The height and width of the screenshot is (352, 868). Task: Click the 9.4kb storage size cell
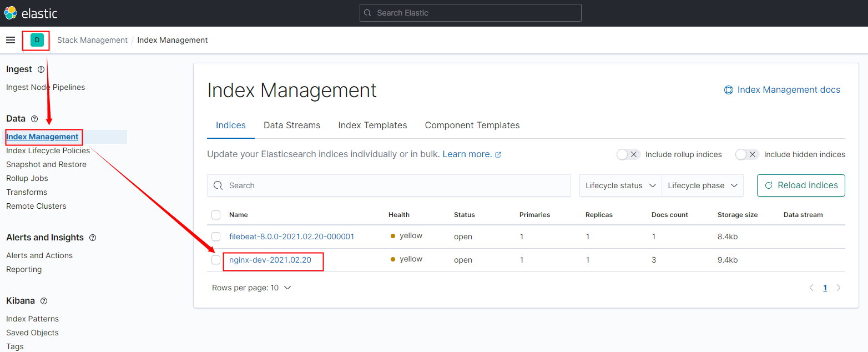click(728, 260)
